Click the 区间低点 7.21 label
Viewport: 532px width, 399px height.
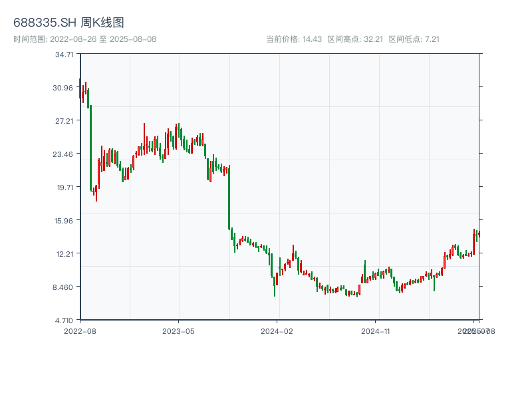tap(414, 39)
